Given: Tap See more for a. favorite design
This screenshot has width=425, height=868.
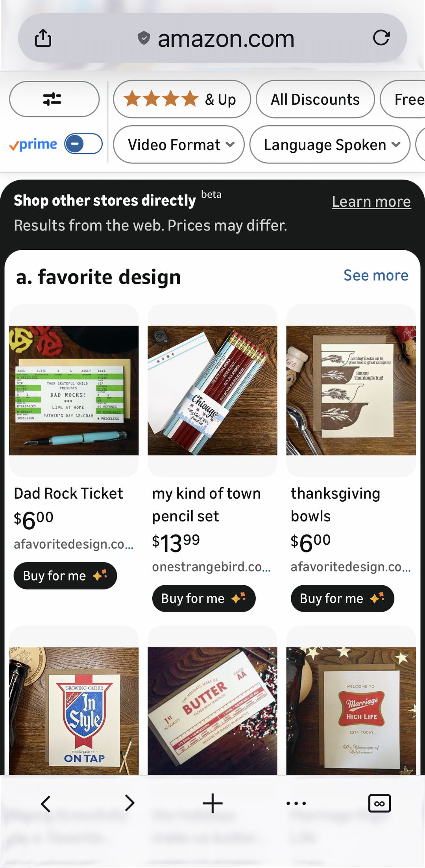Looking at the screenshot, I should (376, 275).
